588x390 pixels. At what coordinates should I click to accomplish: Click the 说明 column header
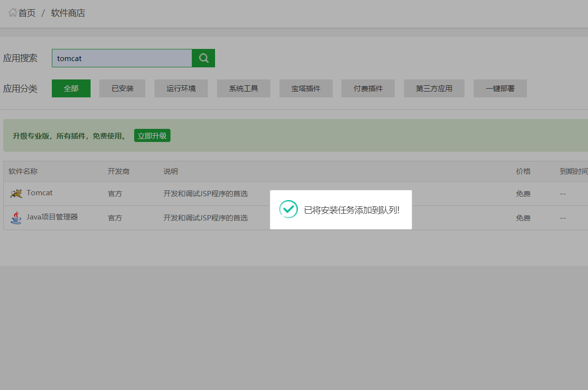pos(170,172)
